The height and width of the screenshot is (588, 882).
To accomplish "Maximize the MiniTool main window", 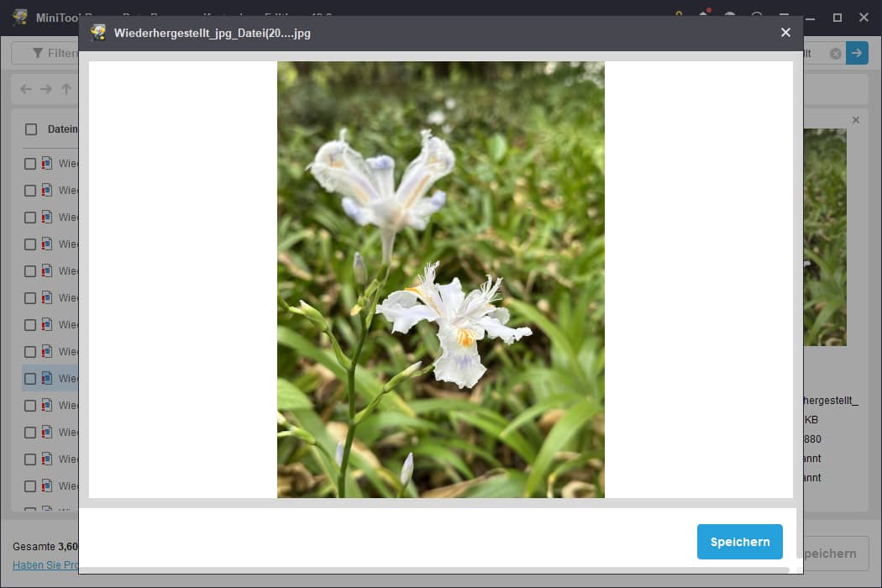I will coord(837,18).
